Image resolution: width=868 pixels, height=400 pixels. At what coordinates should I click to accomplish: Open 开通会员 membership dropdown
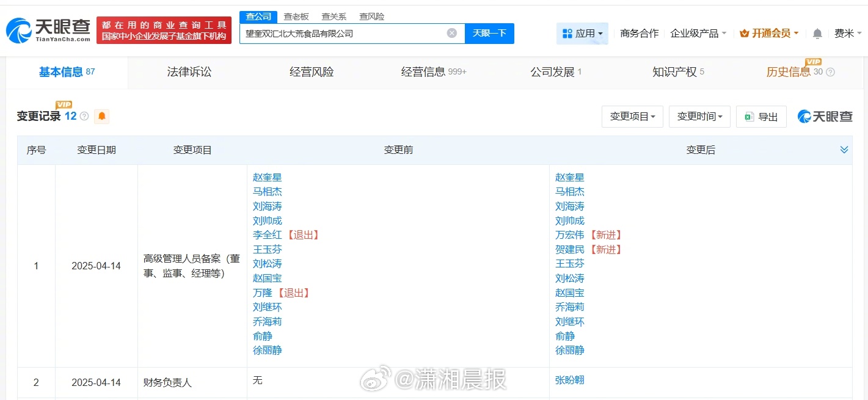(x=769, y=34)
